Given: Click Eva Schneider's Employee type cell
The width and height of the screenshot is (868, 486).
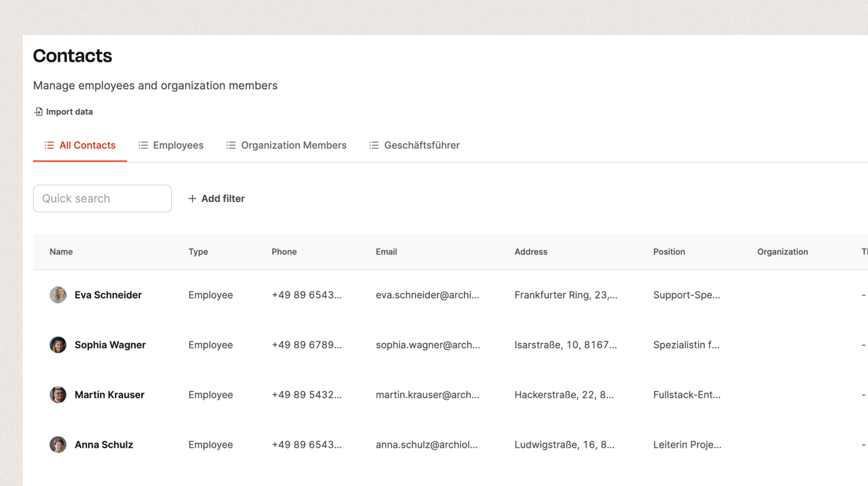Looking at the screenshot, I should [x=210, y=295].
